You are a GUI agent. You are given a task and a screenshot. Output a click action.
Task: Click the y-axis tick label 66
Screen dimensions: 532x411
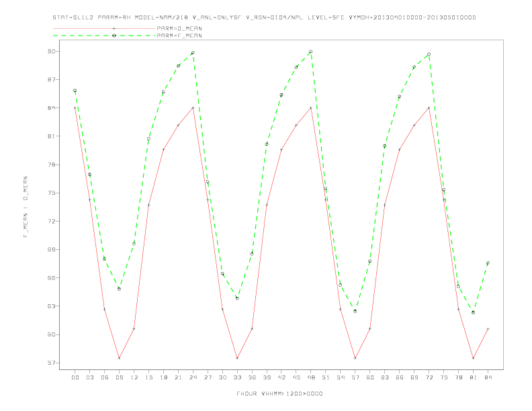51,278
